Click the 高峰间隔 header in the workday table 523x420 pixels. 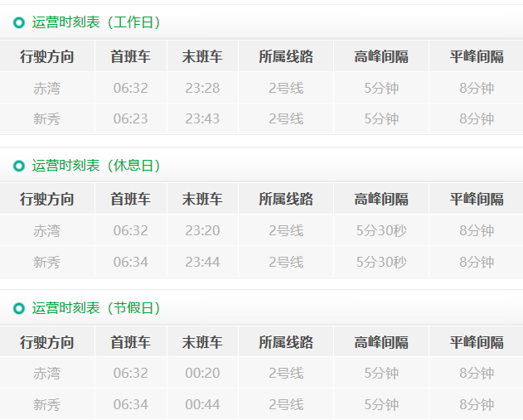click(381, 57)
